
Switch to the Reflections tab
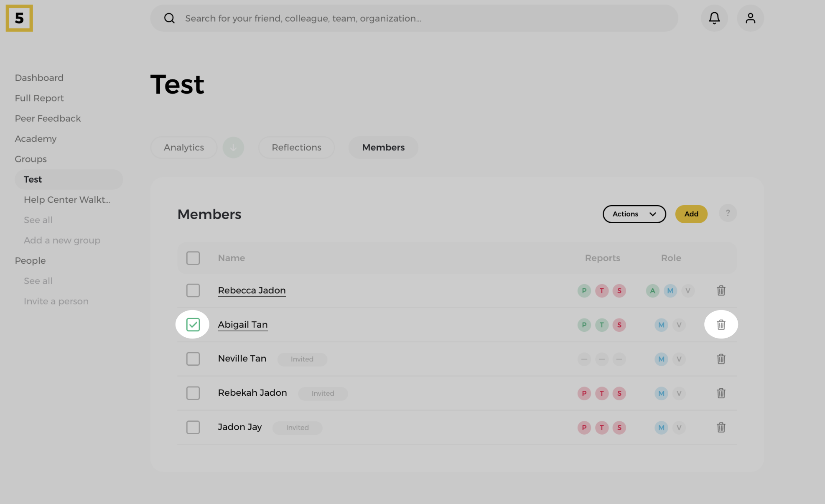296,148
